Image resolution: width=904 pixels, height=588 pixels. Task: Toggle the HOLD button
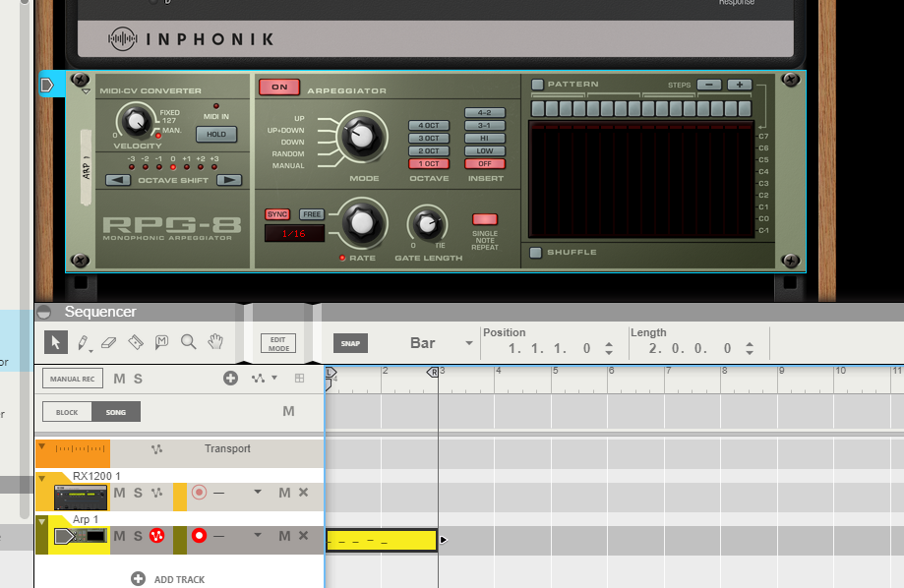[x=216, y=135]
